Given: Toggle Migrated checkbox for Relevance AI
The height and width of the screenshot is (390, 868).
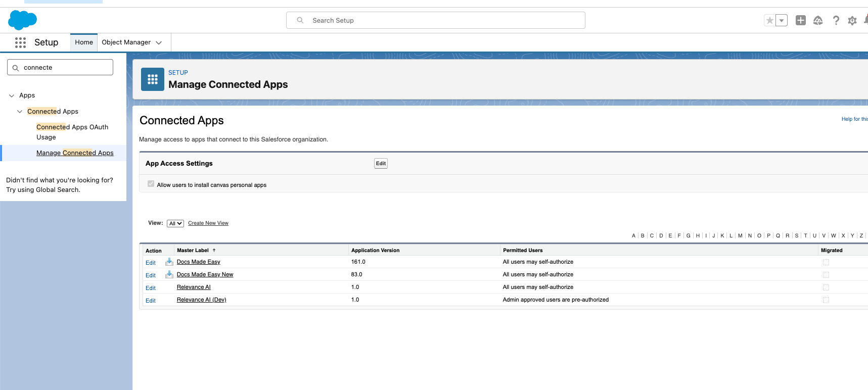Looking at the screenshot, I should [826, 287].
